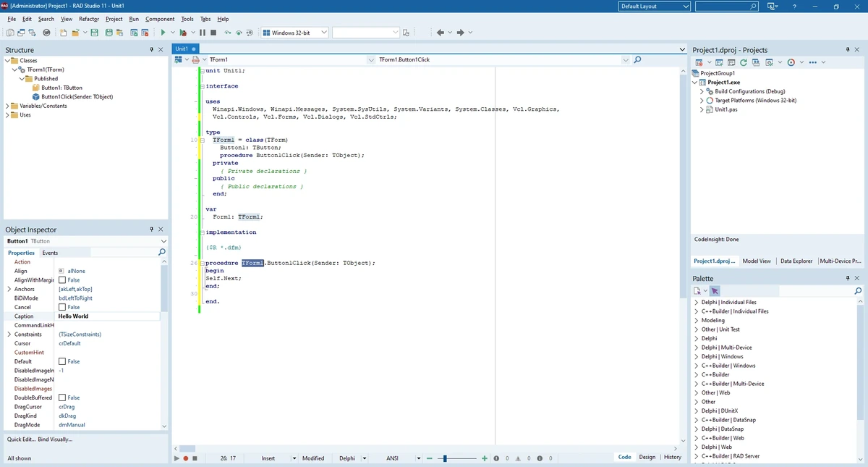The width and height of the screenshot is (868, 467).
Task: Click the ellipsis more-options icon in Projects toolbar
Action: [x=812, y=62]
